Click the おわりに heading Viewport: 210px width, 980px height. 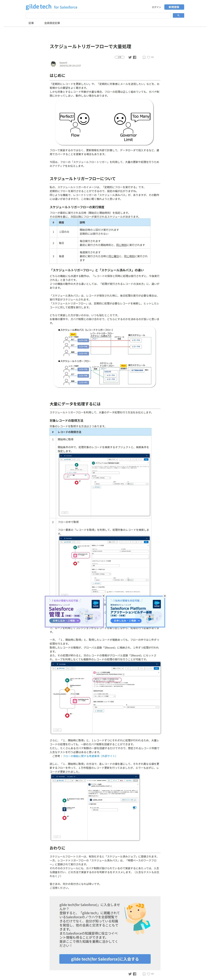coord(57,848)
